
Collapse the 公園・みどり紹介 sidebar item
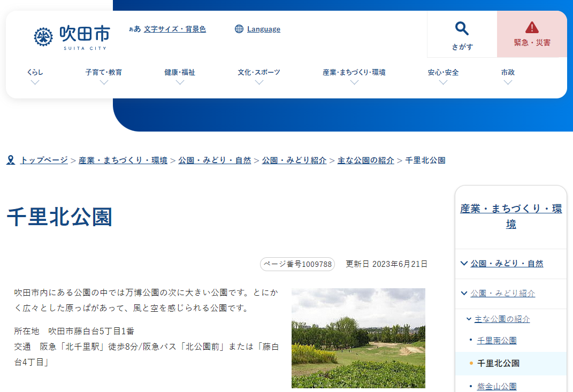tap(464, 293)
